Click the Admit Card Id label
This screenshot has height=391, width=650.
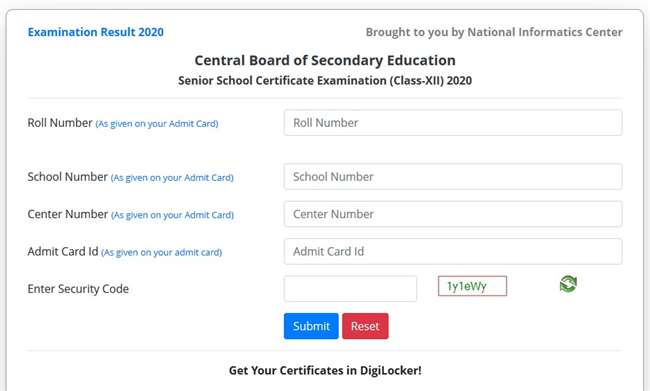coord(63,251)
